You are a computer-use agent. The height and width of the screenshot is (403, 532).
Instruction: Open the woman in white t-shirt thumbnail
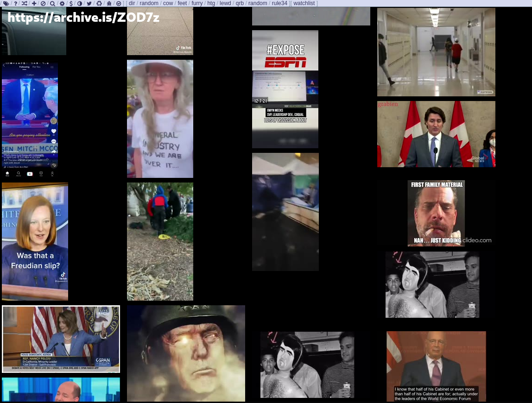click(160, 119)
